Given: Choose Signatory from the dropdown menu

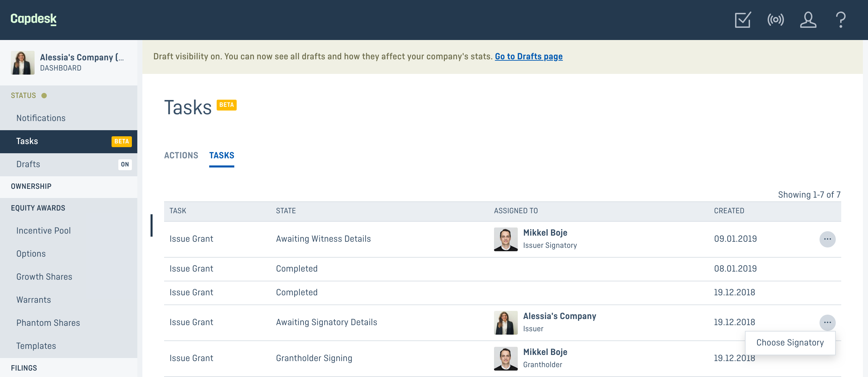Looking at the screenshot, I should point(790,343).
